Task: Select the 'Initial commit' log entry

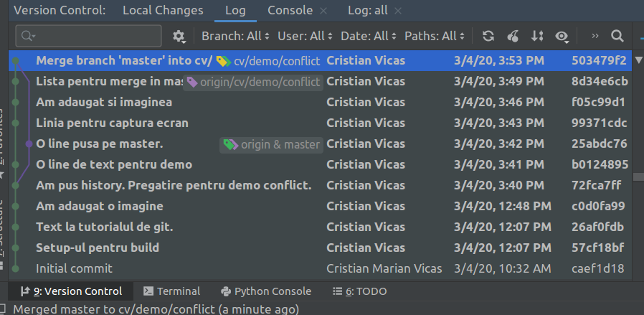Action: click(74, 268)
